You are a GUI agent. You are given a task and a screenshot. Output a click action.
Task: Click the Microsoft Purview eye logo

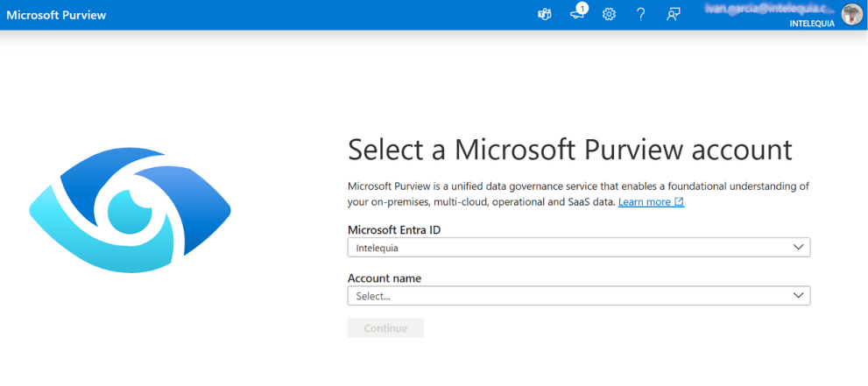(x=131, y=211)
